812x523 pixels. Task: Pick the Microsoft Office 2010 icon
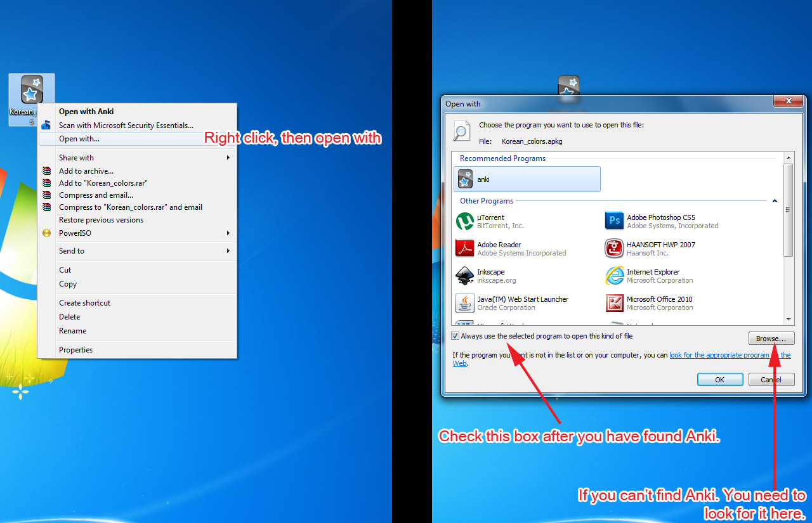[614, 303]
